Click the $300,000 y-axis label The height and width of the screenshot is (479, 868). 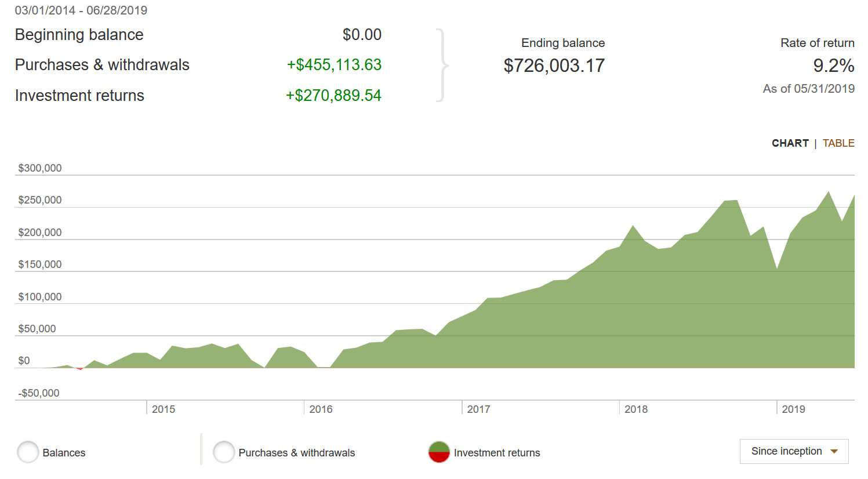tap(40, 168)
